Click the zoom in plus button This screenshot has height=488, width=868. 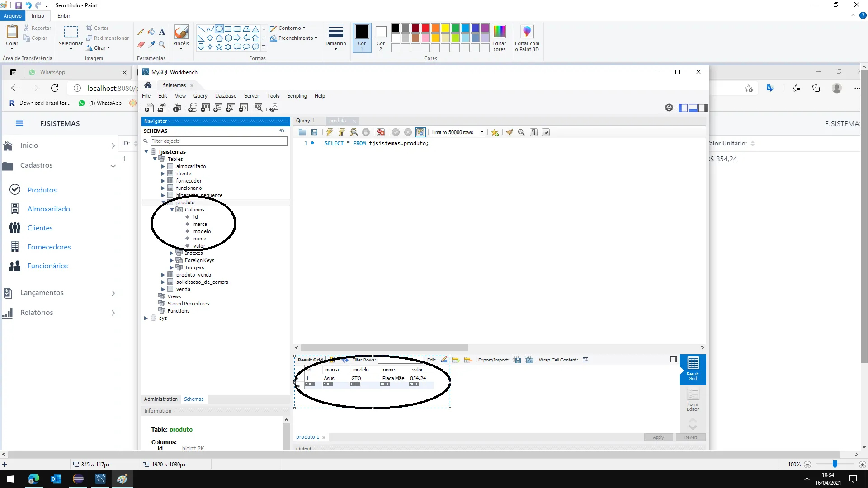point(862,465)
